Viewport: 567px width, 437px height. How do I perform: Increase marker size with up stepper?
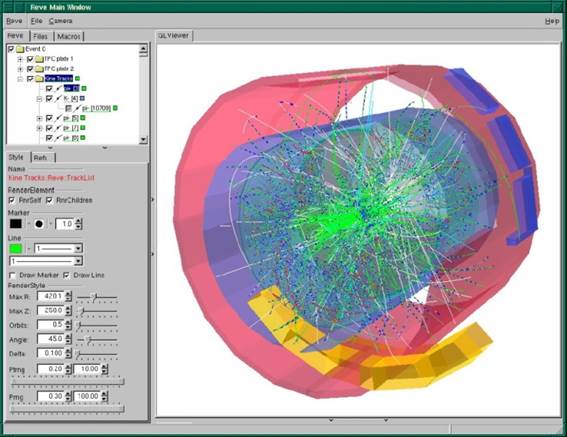click(x=78, y=221)
